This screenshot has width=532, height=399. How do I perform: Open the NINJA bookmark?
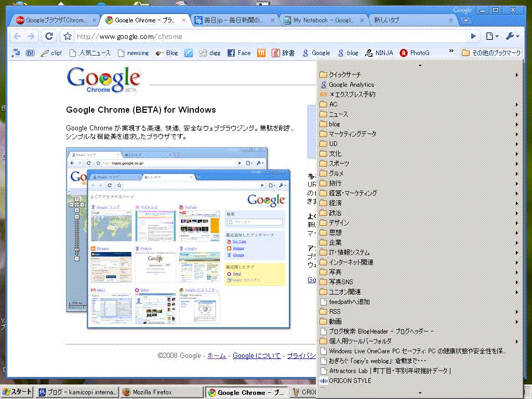click(379, 53)
